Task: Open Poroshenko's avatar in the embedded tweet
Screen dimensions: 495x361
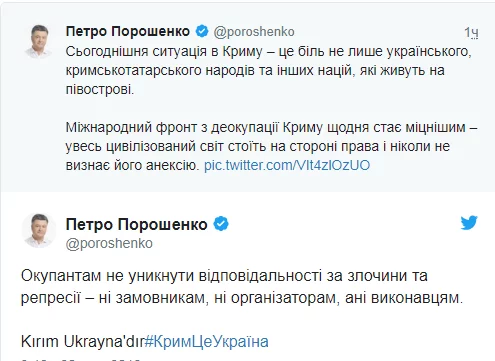Action: 39,231
